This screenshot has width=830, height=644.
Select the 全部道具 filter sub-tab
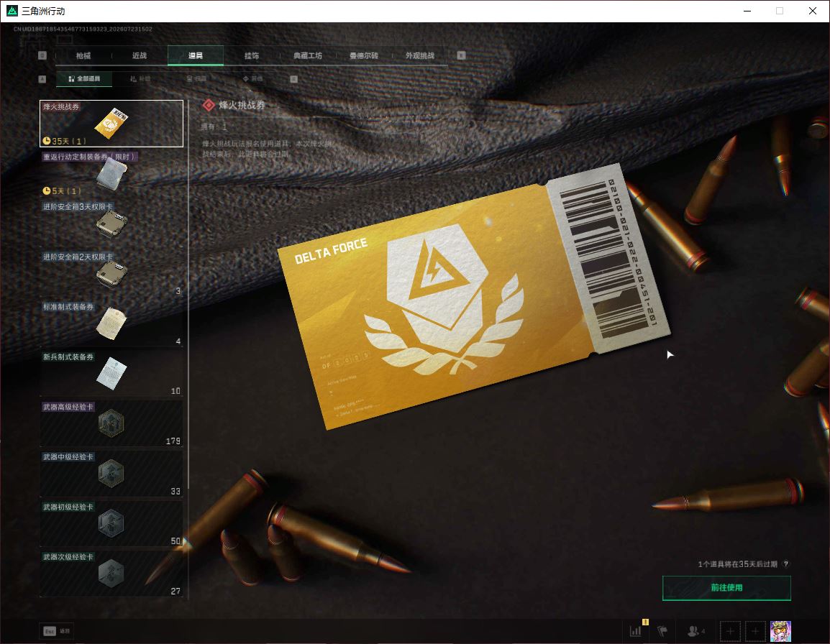coord(84,79)
